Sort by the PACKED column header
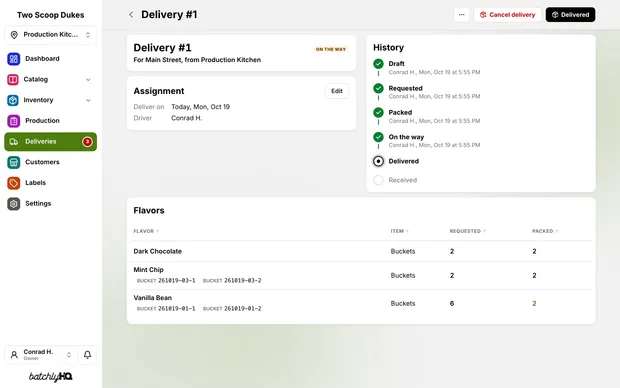 tap(545, 231)
